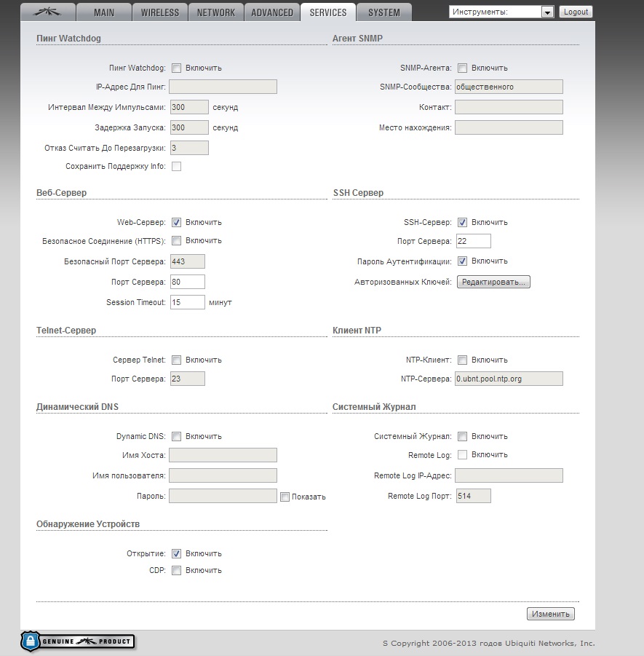Click the Место нахождения field
The height and width of the screenshot is (656, 644).
(x=509, y=127)
